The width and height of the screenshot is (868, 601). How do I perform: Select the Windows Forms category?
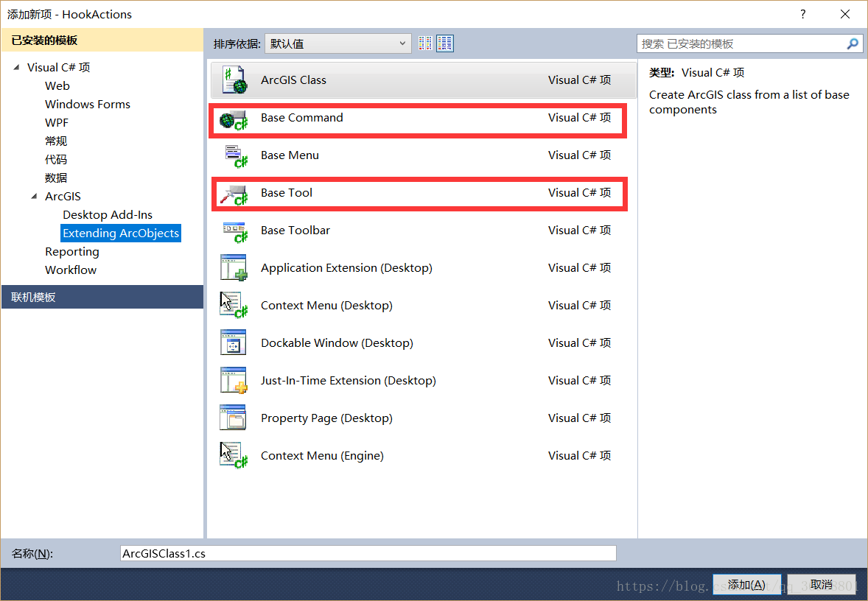tap(88, 104)
